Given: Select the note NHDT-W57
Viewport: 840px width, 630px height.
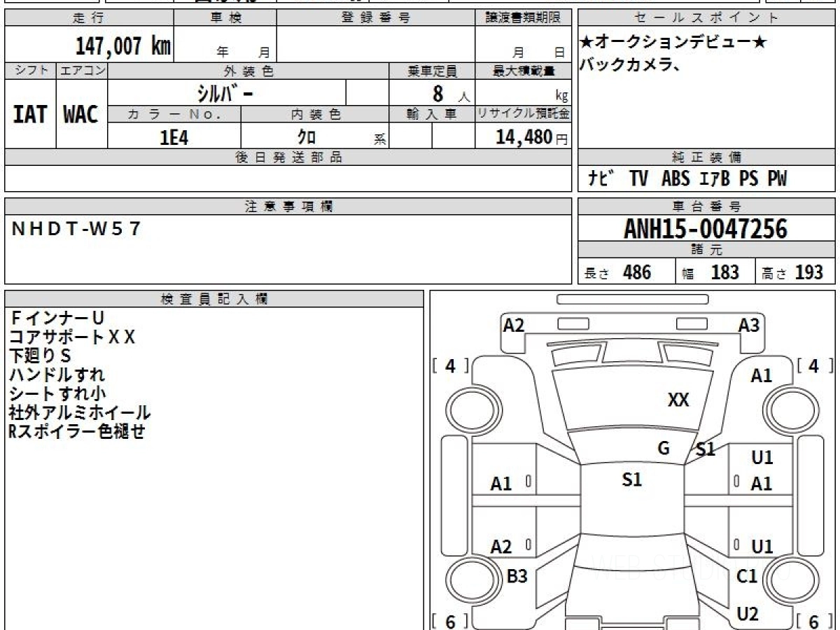Looking at the screenshot, I should 77,228.
